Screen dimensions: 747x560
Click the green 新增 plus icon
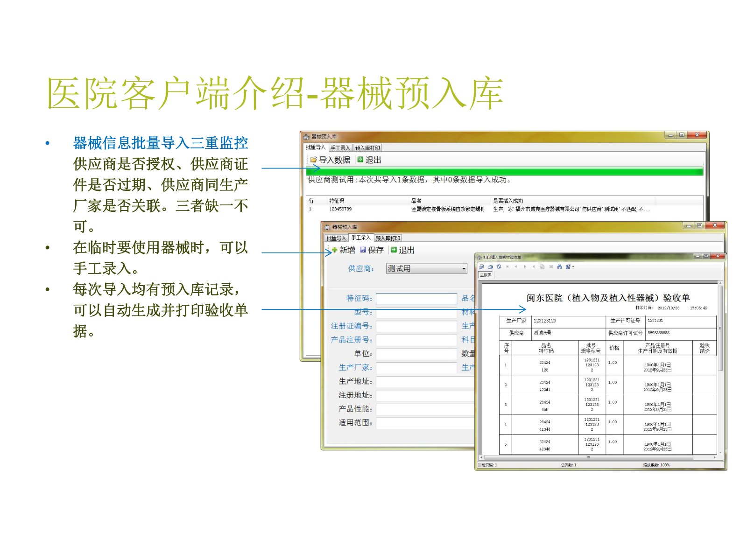334,250
